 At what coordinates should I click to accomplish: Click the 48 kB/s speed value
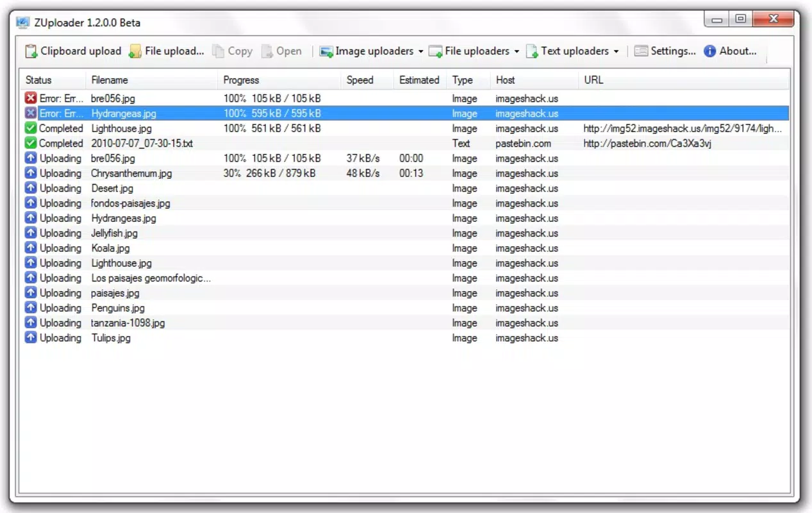[363, 173]
